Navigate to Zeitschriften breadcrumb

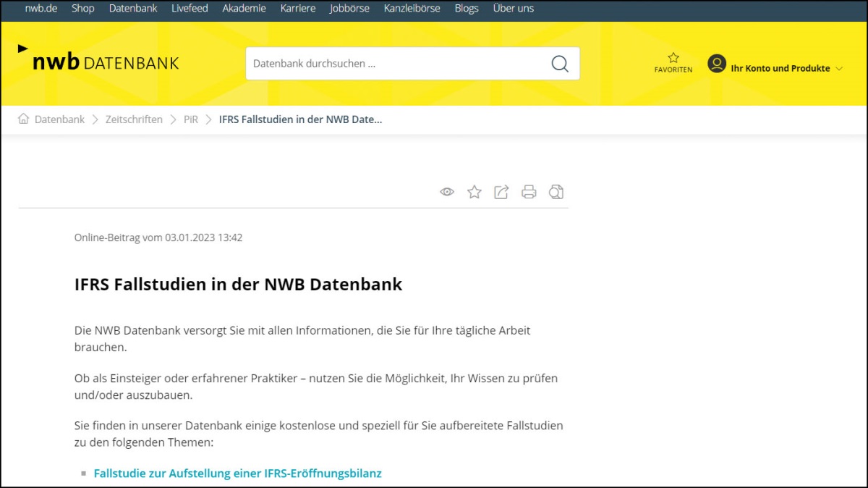(x=134, y=119)
